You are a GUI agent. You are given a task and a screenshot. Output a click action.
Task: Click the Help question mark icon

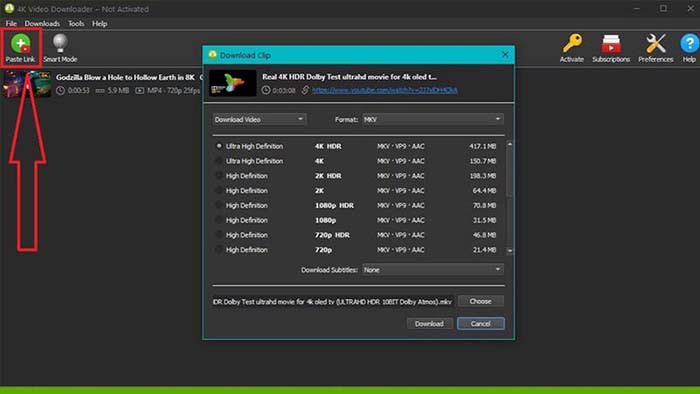point(689,44)
